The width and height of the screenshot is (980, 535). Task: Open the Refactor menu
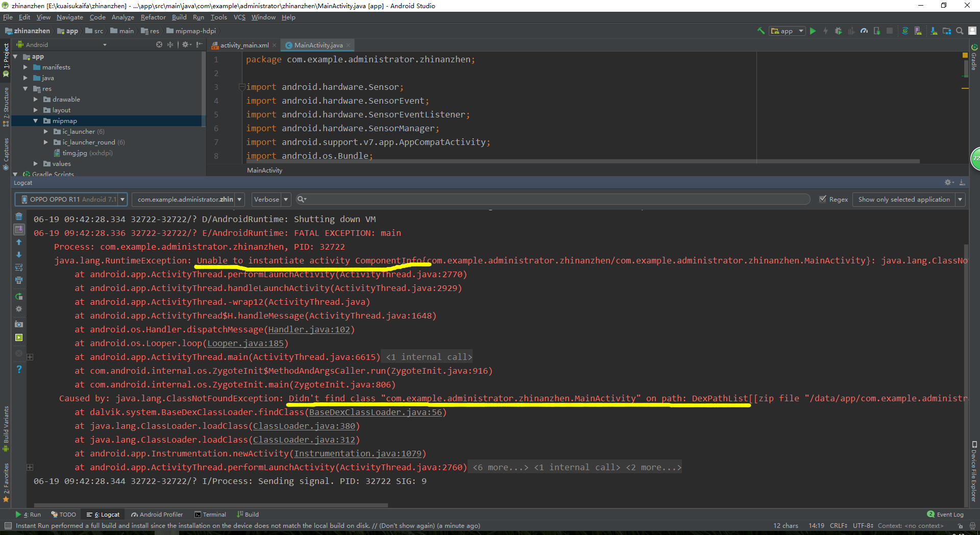(x=153, y=17)
